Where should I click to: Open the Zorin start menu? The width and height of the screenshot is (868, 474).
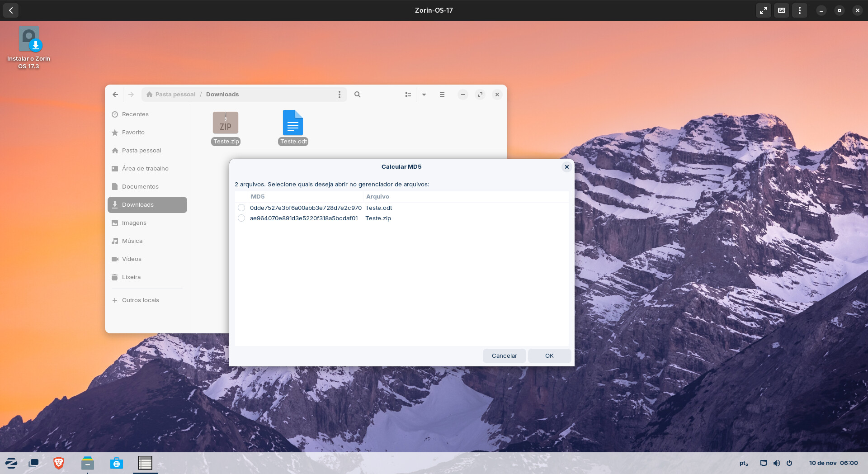[x=11, y=463]
